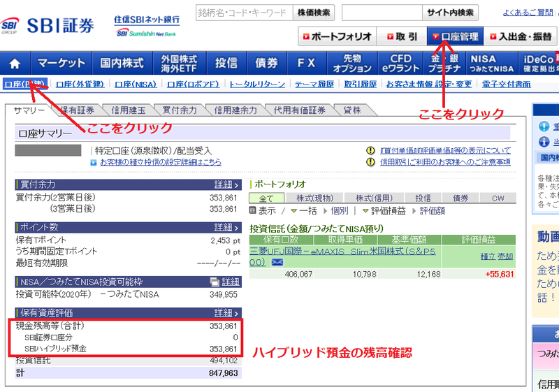Select portfolio 投信 tab
This screenshot has height=392, width=559.
[x=423, y=198]
